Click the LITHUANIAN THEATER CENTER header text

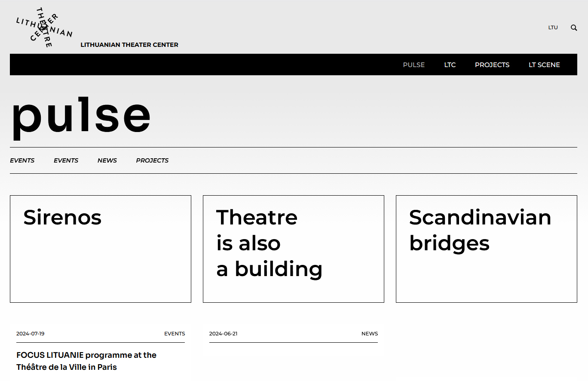click(129, 44)
